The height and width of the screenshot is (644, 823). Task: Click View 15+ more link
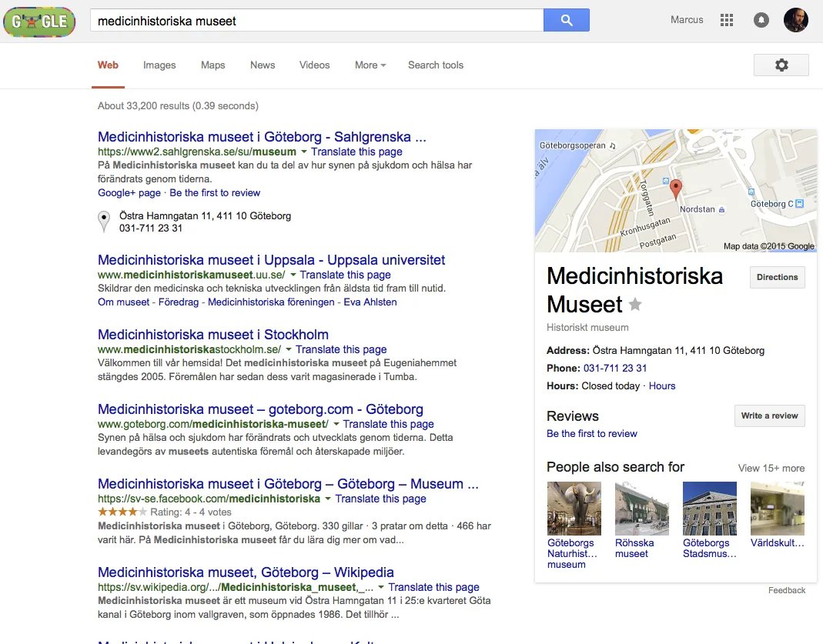771,469
